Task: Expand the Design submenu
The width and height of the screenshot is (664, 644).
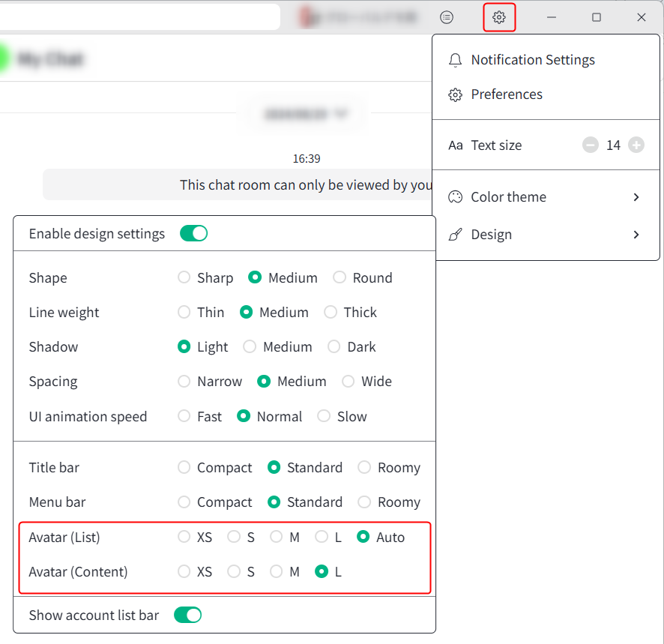Action: click(x=546, y=235)
